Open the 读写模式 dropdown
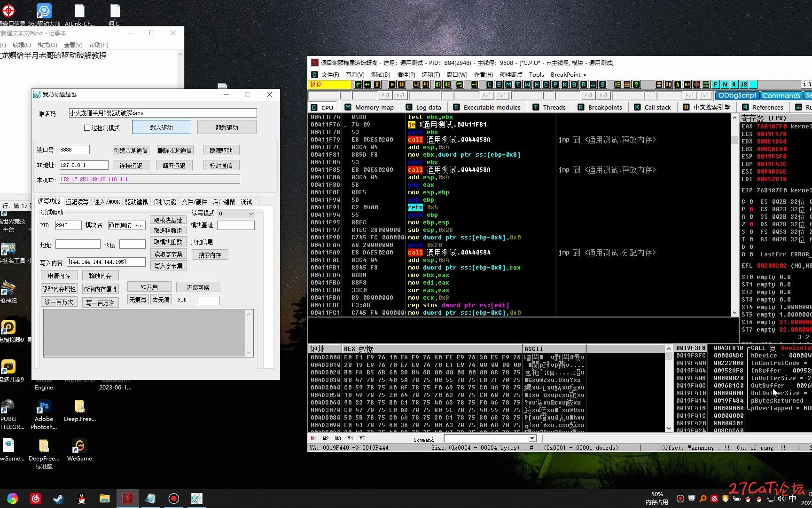Viewport: 812px width, 508px height. pyautogui.click(x=236, y=214)
